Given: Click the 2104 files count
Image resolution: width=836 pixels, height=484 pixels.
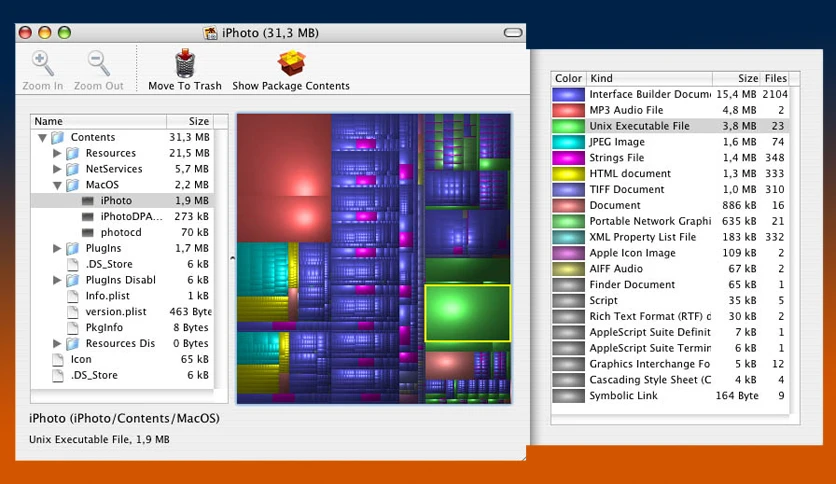Looking at the screenshot, I should 775,94.
